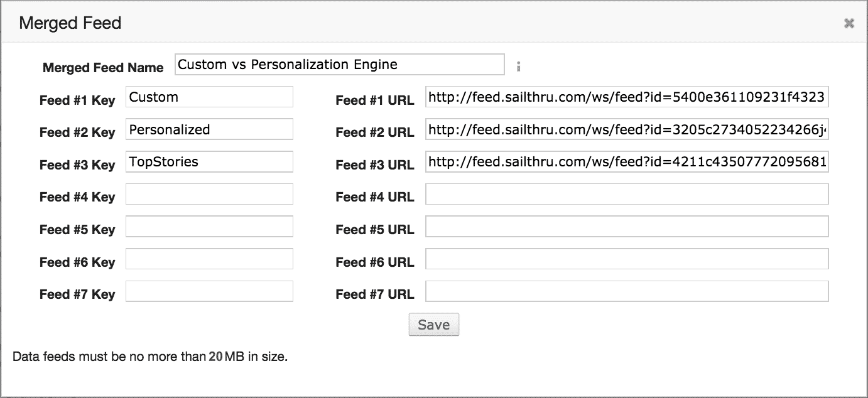Select the Feed #1 Key field containing Custom
Viewport: 868px width, 398px height.
point(209,97)
